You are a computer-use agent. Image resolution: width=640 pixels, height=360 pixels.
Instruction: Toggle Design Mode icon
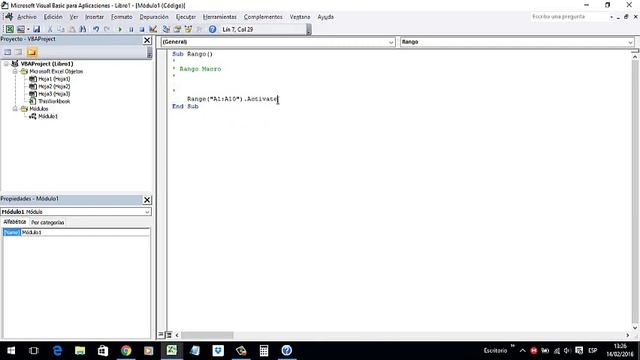pos(153,29)
